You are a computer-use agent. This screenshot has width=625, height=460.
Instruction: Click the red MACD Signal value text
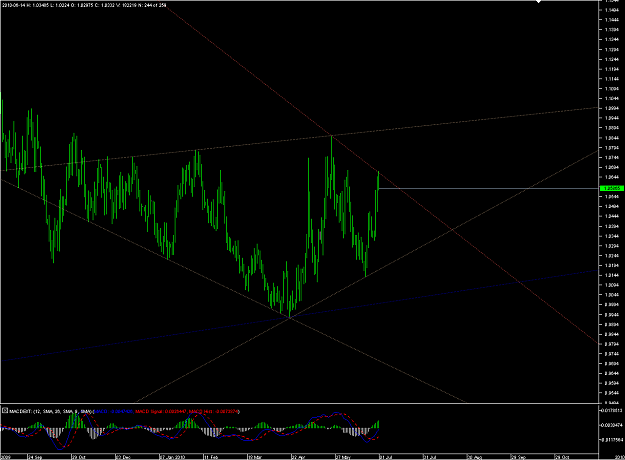pos(161,411)
